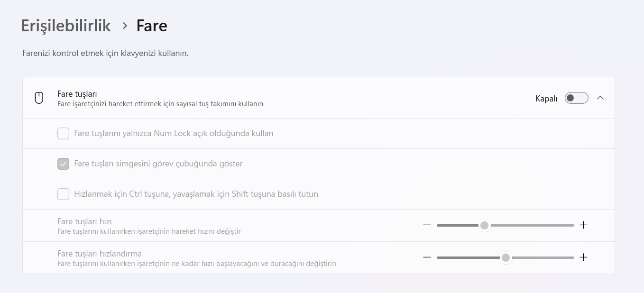Viewport: 644px width, 293px height.
Task: Collapse the Fare tuşları section chevron
Action: pos(600,98)
